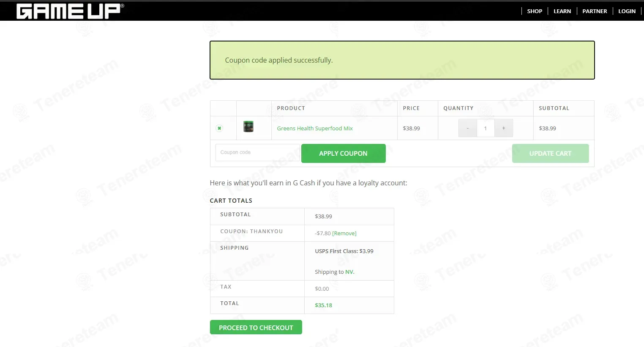Remove Greens Health Superfood Mix from cart
Viewport: 644px width, 347px height.
tap(219, 128)
